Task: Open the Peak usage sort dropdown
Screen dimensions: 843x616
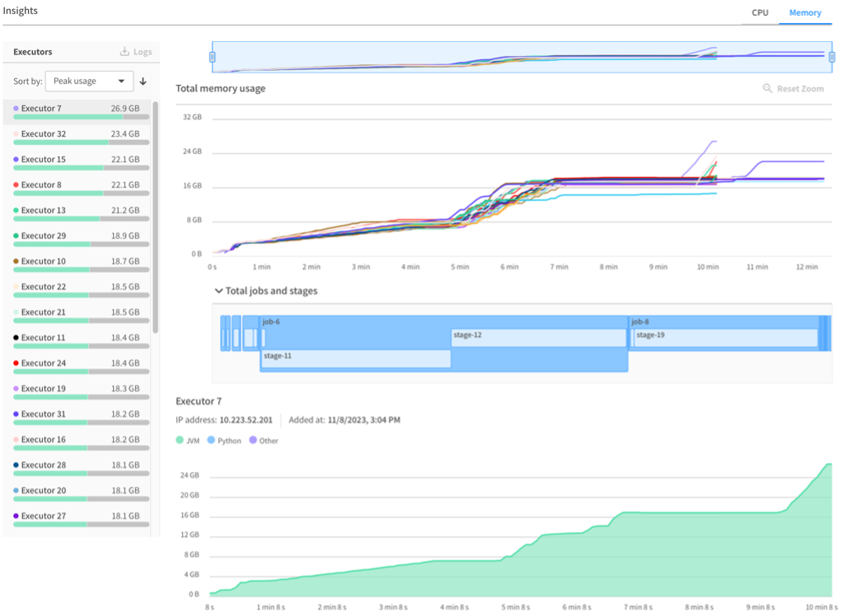Action: 89,81
